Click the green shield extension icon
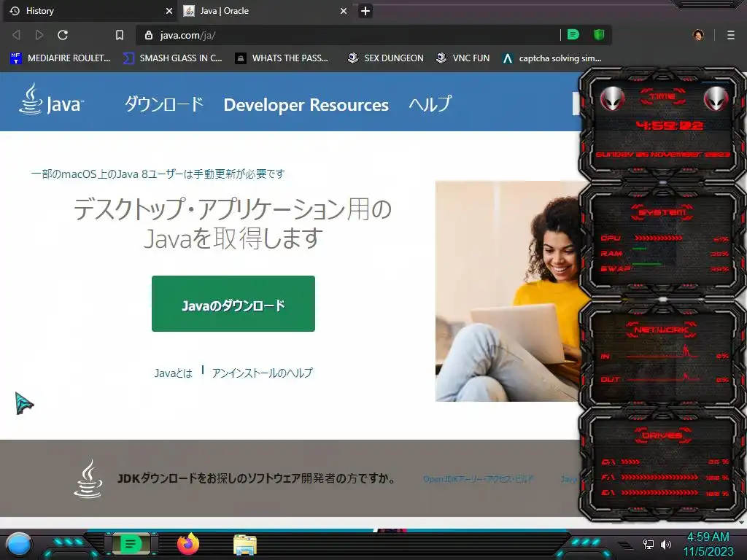Image resolution: width=747 pixels, height=560 pixels. [x=599, y=35]
